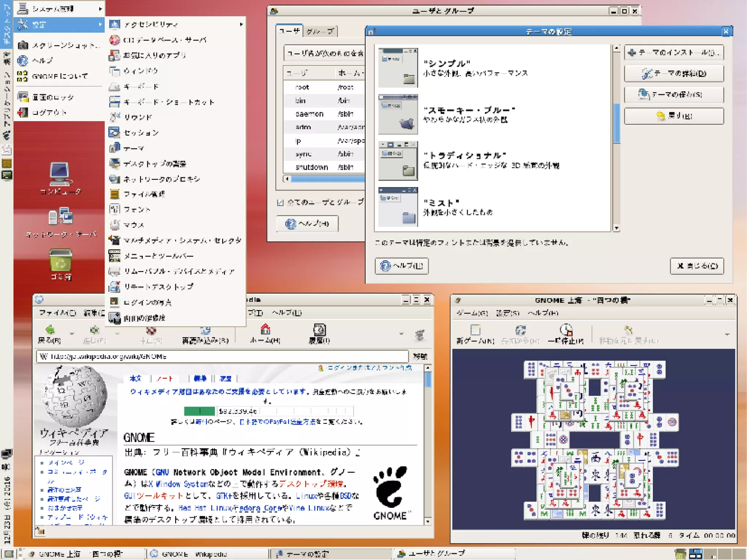The width and height of the screenshot is (747, 560).
Task: Click the New Game icon in Mahjongg
Action: (x=475, y=330)
